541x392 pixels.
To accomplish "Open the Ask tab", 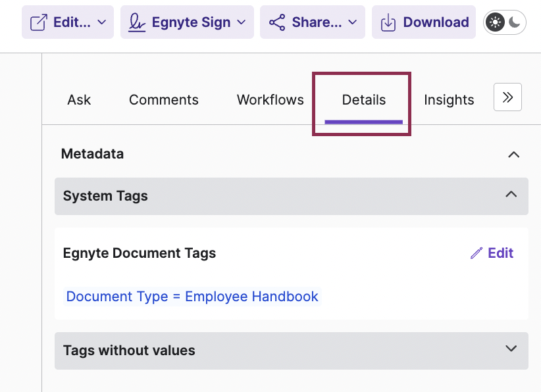I will point(79,99).
